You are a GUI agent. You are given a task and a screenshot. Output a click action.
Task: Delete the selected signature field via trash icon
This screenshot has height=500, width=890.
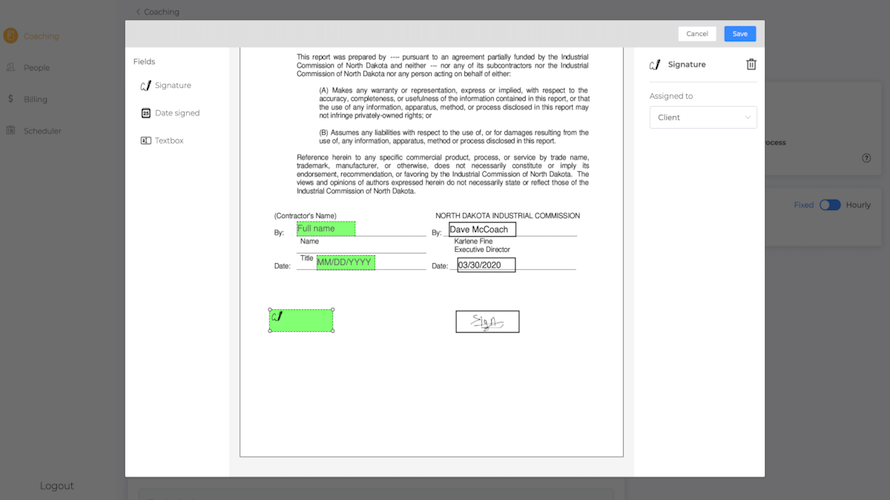[x=751, y=65]
